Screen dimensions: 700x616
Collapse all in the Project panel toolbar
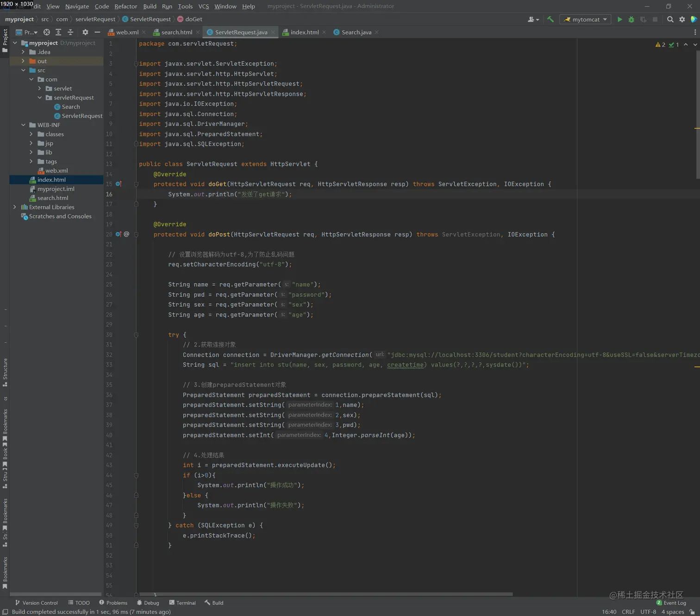tap(70, 32)
